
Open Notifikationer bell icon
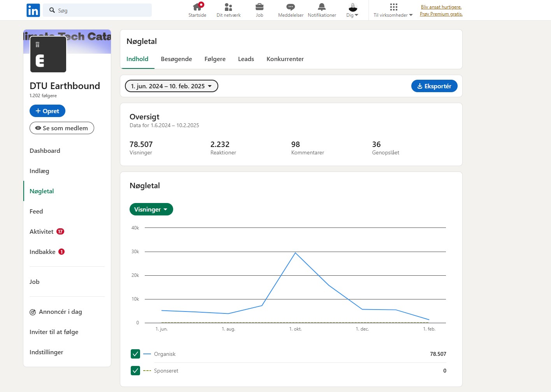tap(322, 7)
